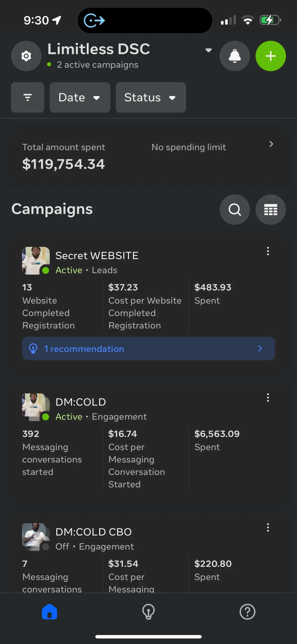Open options menu for DM:COLD campaign
297x644 pixels.
268,398
